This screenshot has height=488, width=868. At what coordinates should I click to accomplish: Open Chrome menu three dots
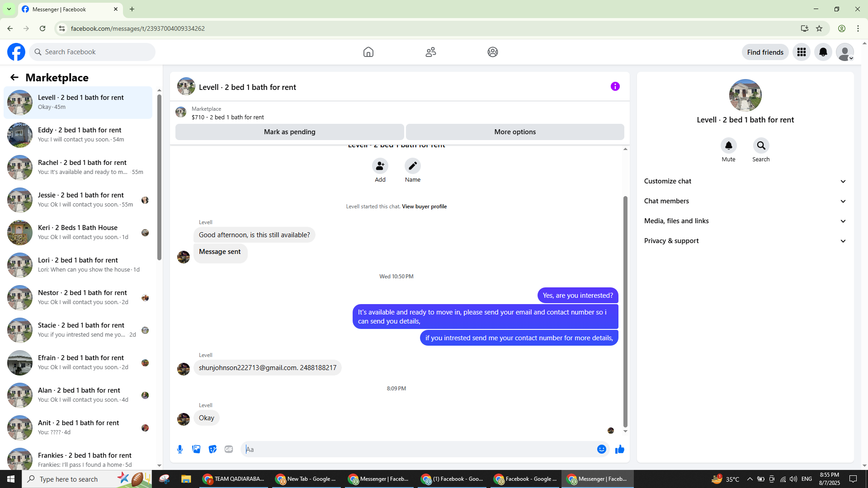click(x=858, y=28)
